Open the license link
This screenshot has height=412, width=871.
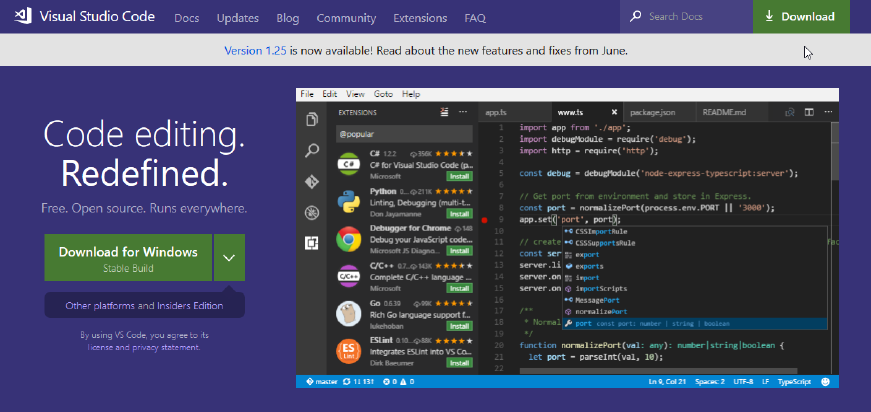coord(101,348)
